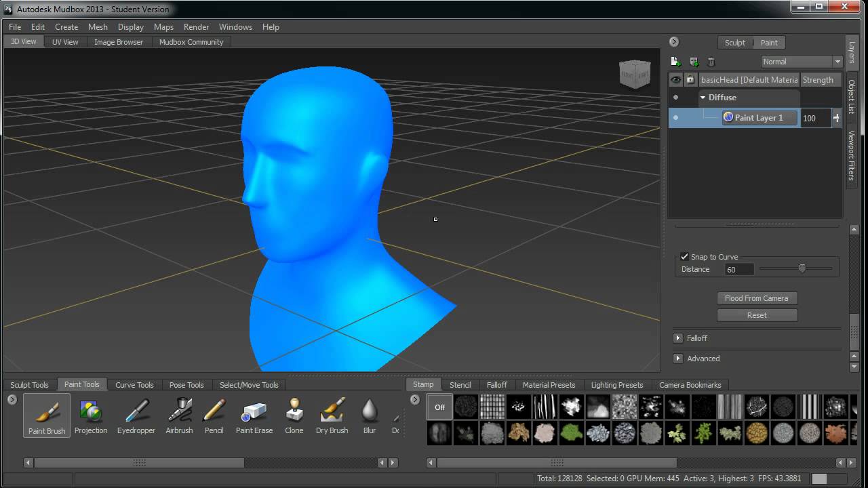The image size is (868, 488).
Task: Open the Viewport Filters side tab
Action: (852, 155)
